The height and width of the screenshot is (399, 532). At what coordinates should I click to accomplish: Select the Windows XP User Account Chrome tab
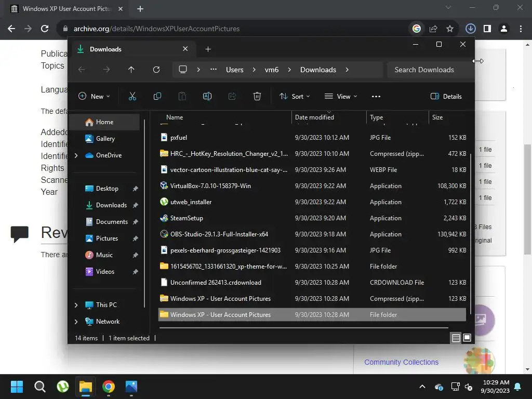pos(66,9)
